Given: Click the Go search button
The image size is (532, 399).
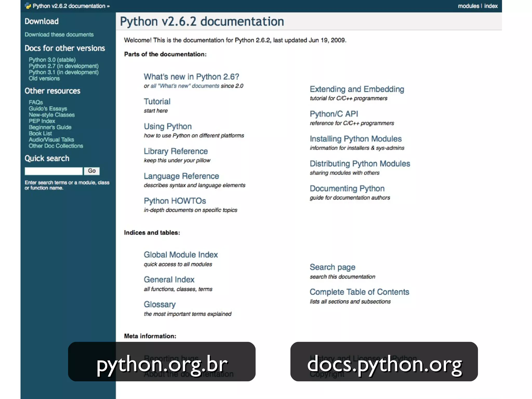Looking at the screenshot, I should pos(92,171).
